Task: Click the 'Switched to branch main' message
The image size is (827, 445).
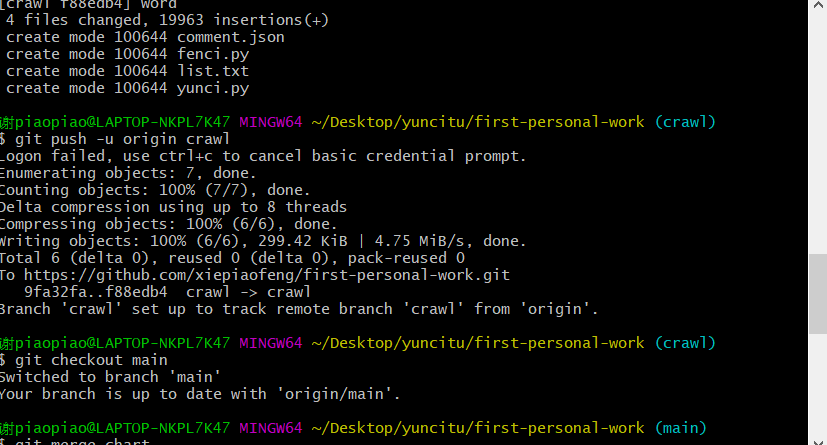Action: [x=112, y=377]
